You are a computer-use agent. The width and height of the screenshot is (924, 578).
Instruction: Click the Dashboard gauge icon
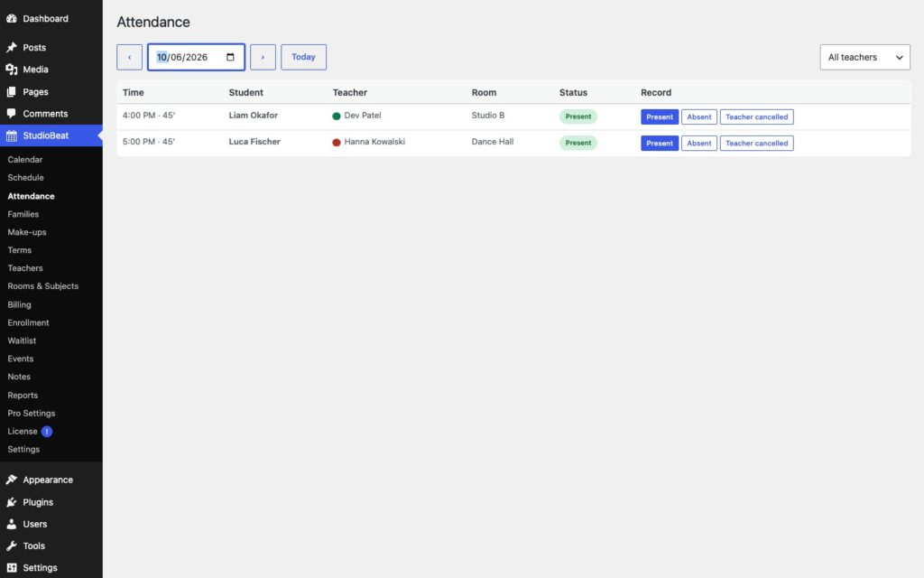11,18
